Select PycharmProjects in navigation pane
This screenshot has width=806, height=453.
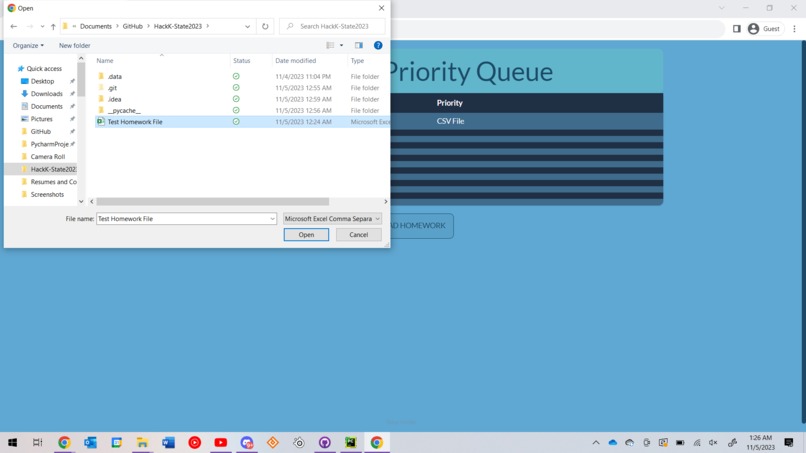49,144
